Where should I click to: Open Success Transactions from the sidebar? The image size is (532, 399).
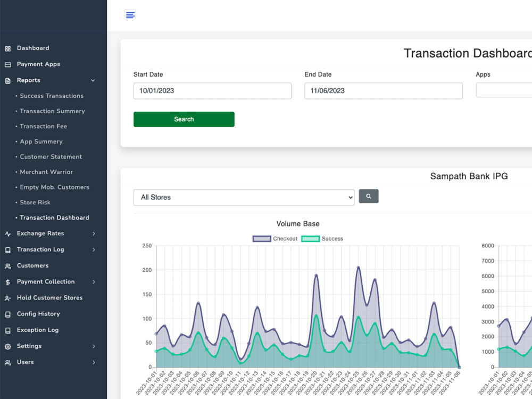[51, 96]
